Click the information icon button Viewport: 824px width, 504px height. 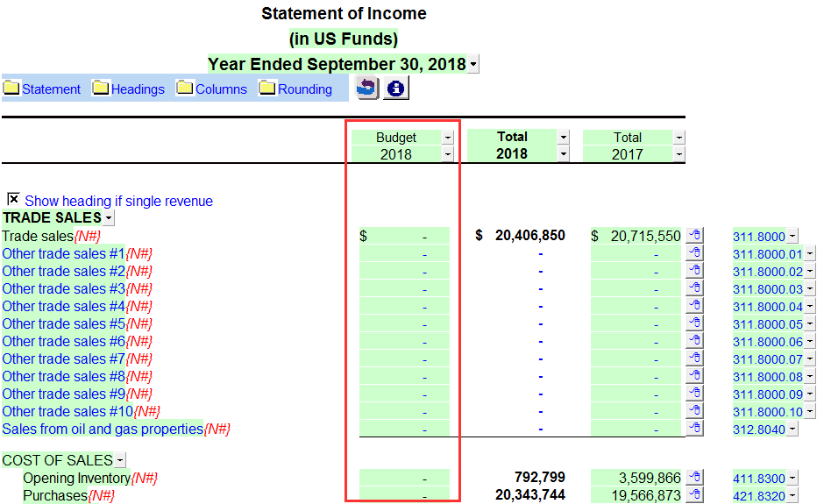point(395,88)
